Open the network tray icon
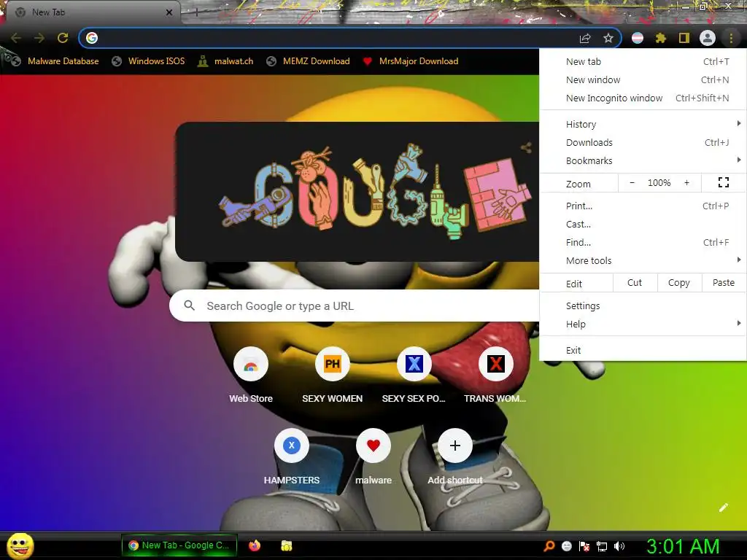This screenshot has width=747, height=560. click(x=602, y=546)
